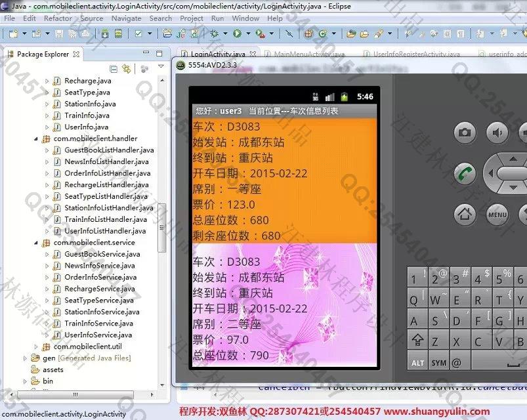This screenshot has height=420, width=527.
Task: Switch to the MainMenuActivity.java editor tab
Action: (x=305, y=54)
